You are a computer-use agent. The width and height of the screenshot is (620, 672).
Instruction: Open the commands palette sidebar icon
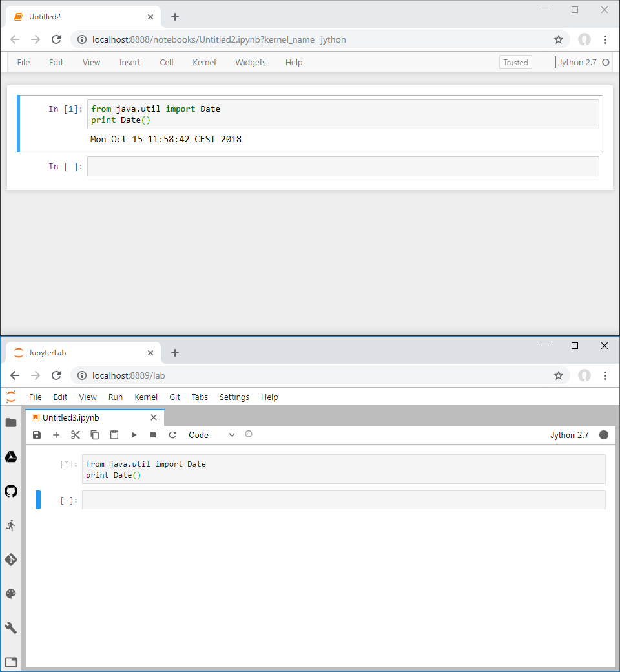[11, 594]
